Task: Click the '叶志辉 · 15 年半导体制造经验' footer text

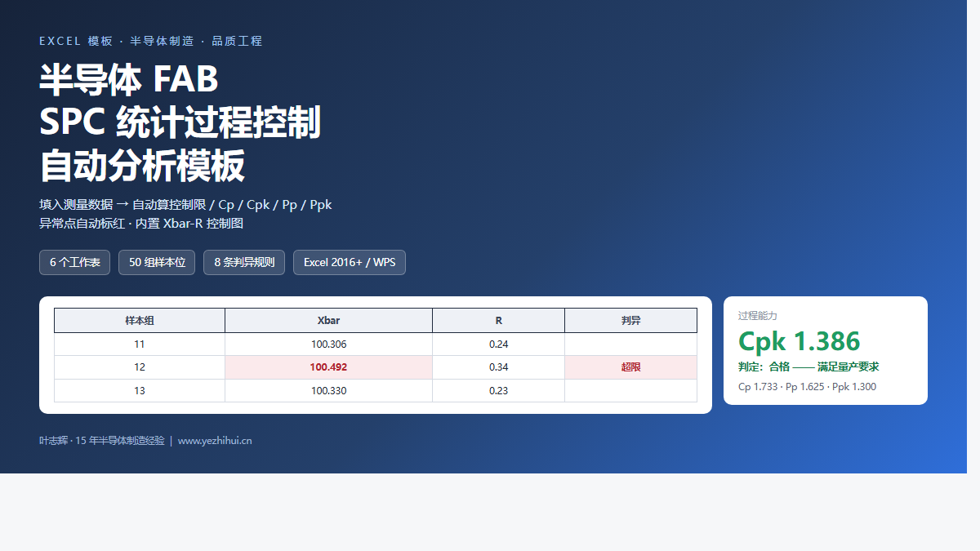Action: coord(102,441)
